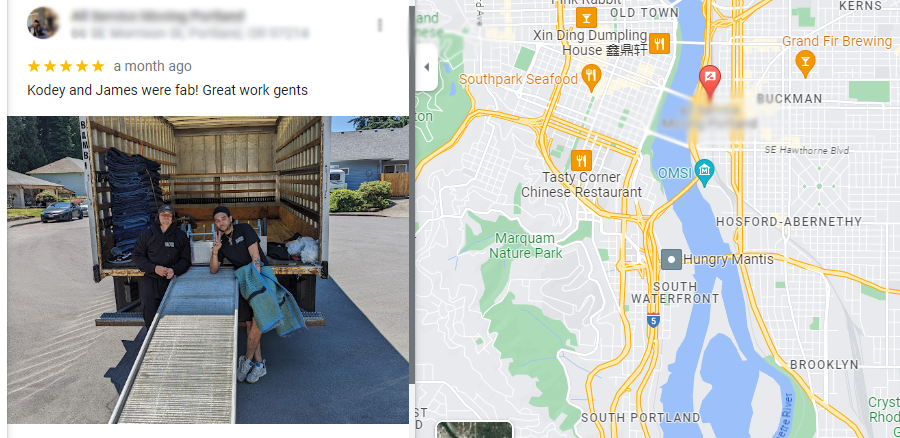Click the five-star rating row
This screenshot has width=900, height=438.
pyautogui.click(x=66, y=66)
